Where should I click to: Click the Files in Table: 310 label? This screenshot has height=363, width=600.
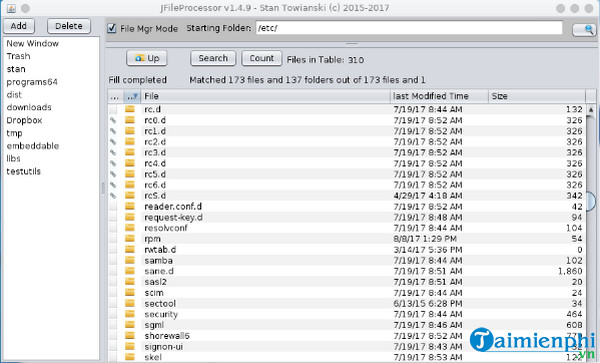tap(325, 60)
